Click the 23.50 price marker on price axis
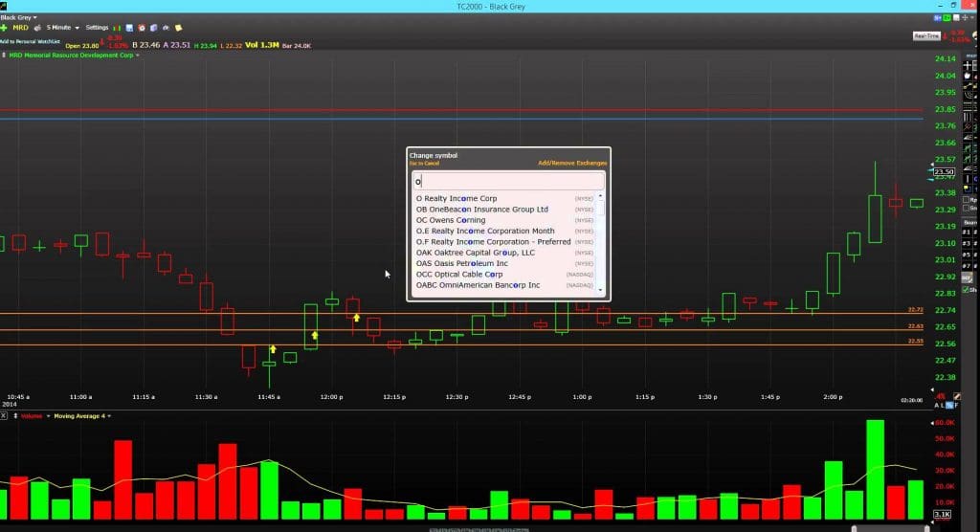 pyautogui.click(x=944, y=172)
